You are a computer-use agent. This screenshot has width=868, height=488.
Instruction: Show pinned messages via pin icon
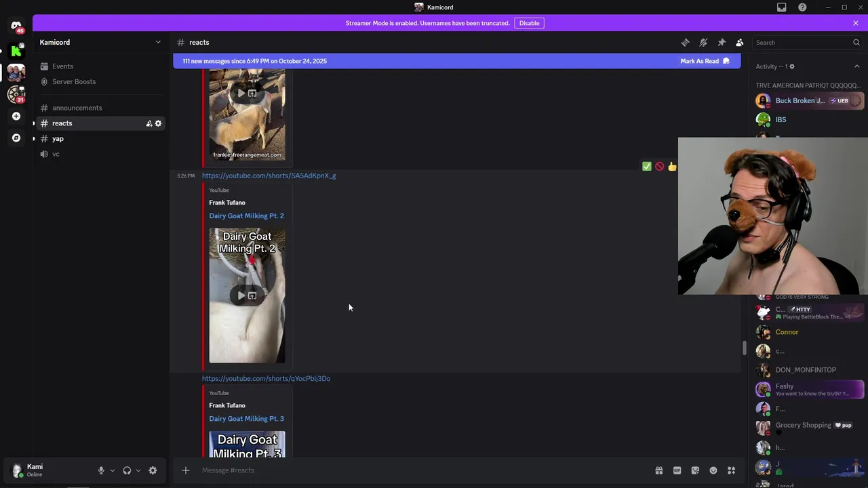(x=722, y=42)
